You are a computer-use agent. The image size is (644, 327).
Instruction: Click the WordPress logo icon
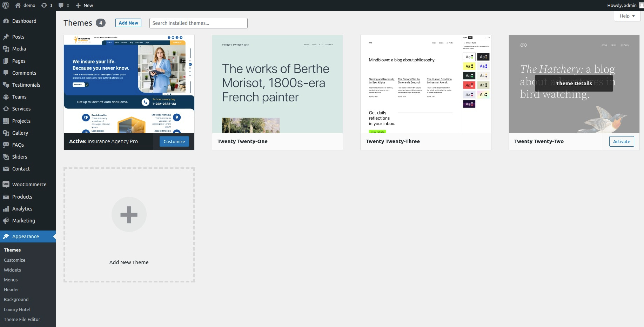(x=6, y=5)
